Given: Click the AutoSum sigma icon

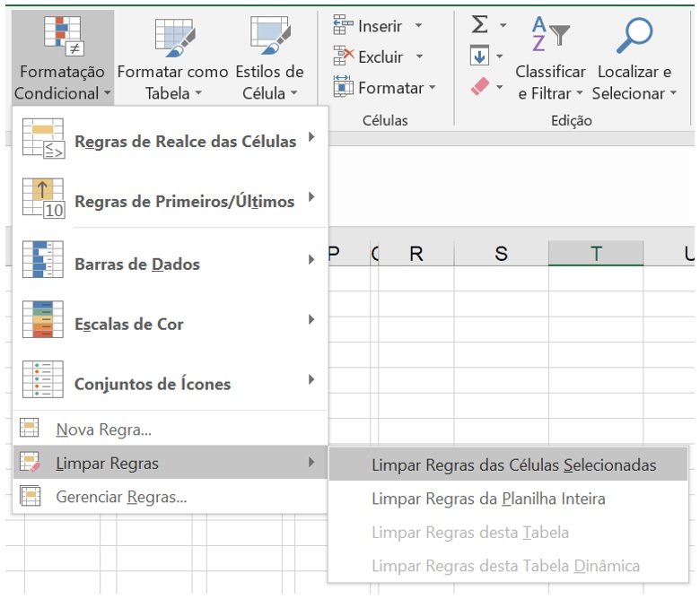Looking at the screenshot, I should tap(480, 25).
